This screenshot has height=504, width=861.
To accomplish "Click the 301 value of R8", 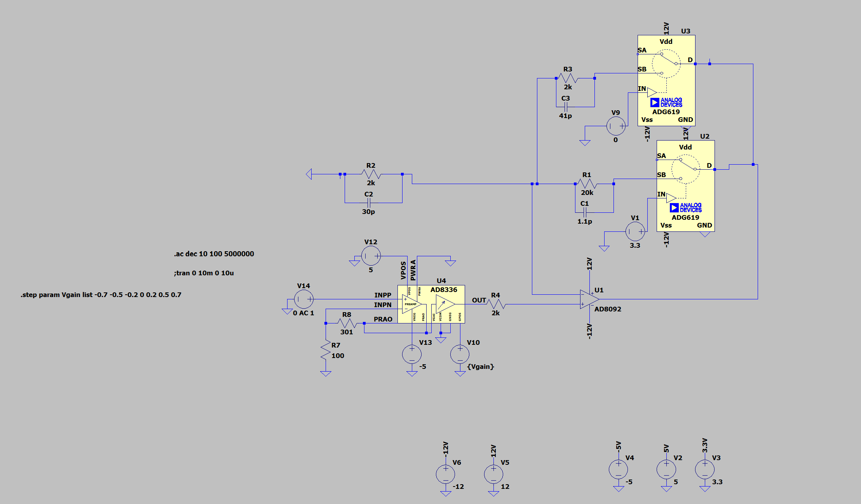I will point(347,332).
